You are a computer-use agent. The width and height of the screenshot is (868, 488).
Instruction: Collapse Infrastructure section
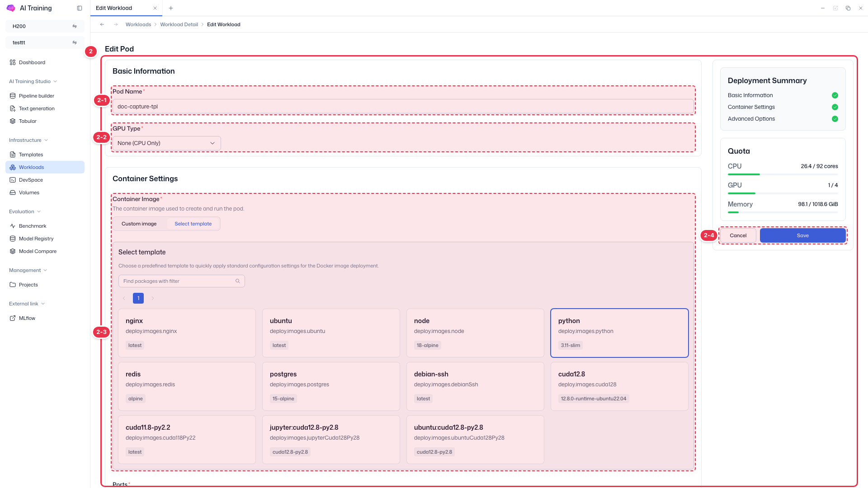(x=28, y=140)
